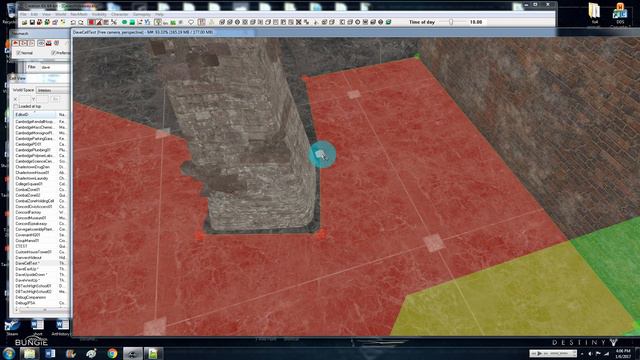Click the Filter text field
Screen dimensions: 640x360
coord(54,67)
